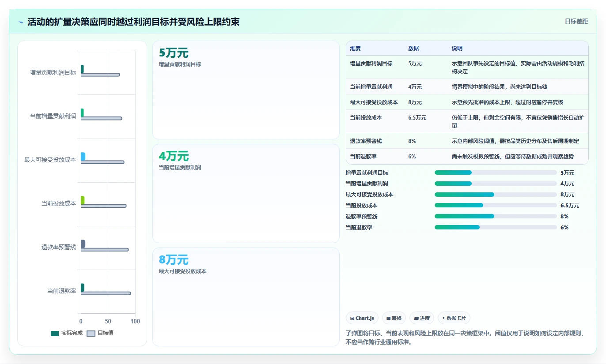606x364 pixels.
Task: Click gray target bar for 当前投放成本 in chart
Action: (103, 206)
